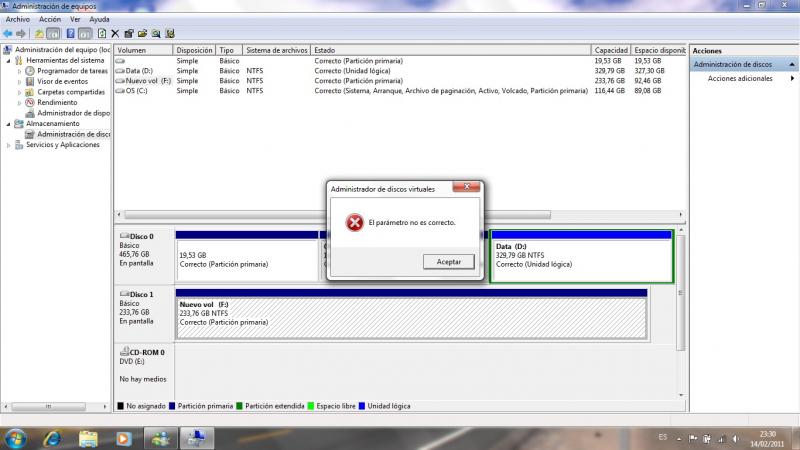The height and width of the screenshot is (450, 800).
Task: Click the green Partición extendida legend swatch
Action: pos(239,406)
